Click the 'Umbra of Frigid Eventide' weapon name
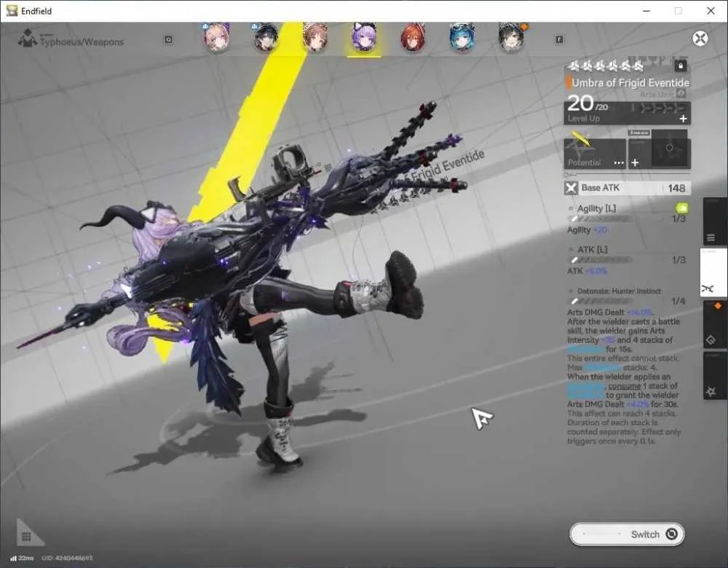Viewport: 728px width, 568px height. coord(630,83)
